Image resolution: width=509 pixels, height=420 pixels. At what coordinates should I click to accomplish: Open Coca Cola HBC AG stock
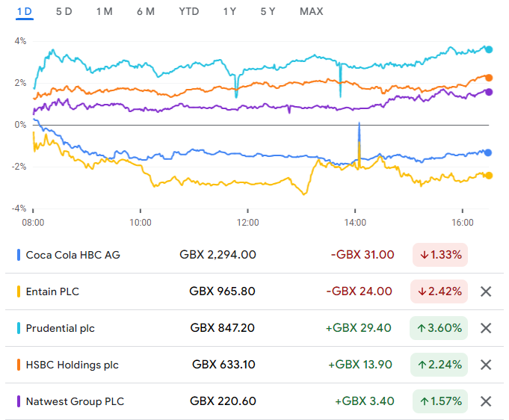click(73, 255)
